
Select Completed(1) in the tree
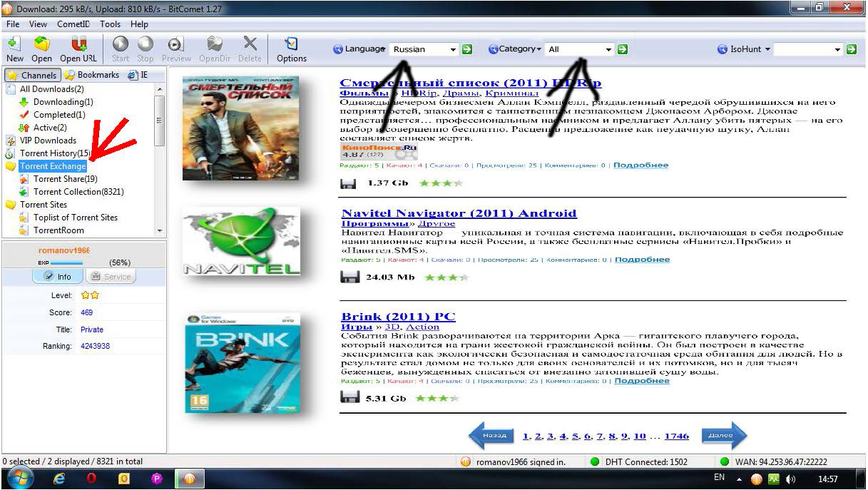(59, 115)
